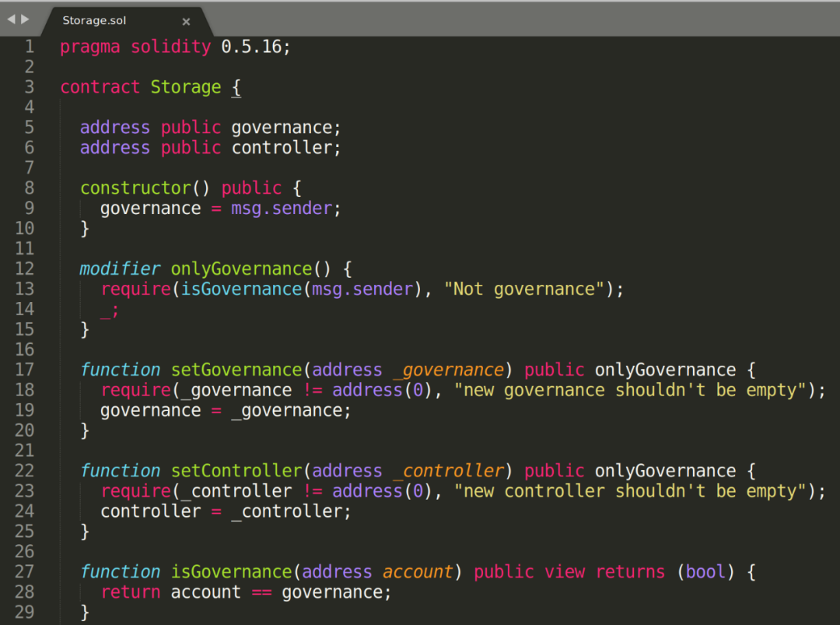Click 'isGovernance' function name on line 27
Screen dimensions: 840x625
(231, 572)
